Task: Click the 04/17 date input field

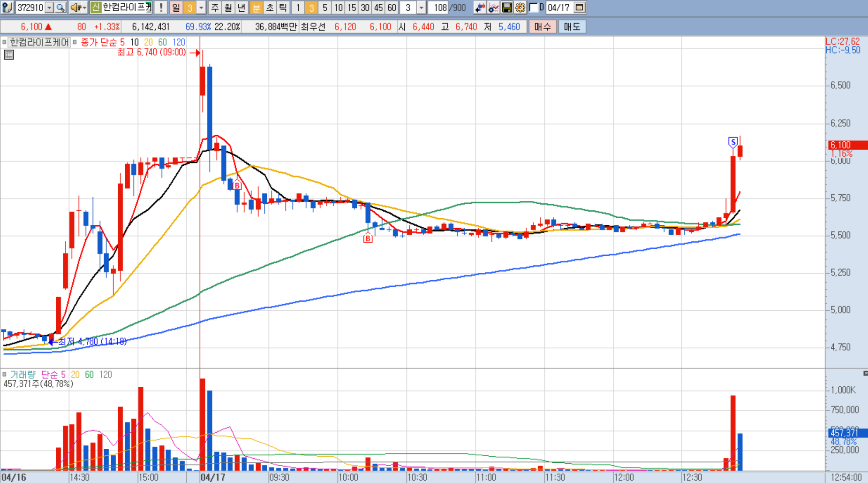Action: pos(559,8)
